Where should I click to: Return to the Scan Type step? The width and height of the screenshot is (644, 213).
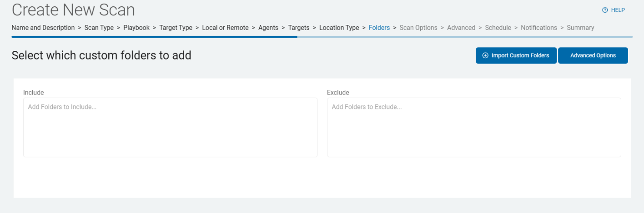pos(99,28)
